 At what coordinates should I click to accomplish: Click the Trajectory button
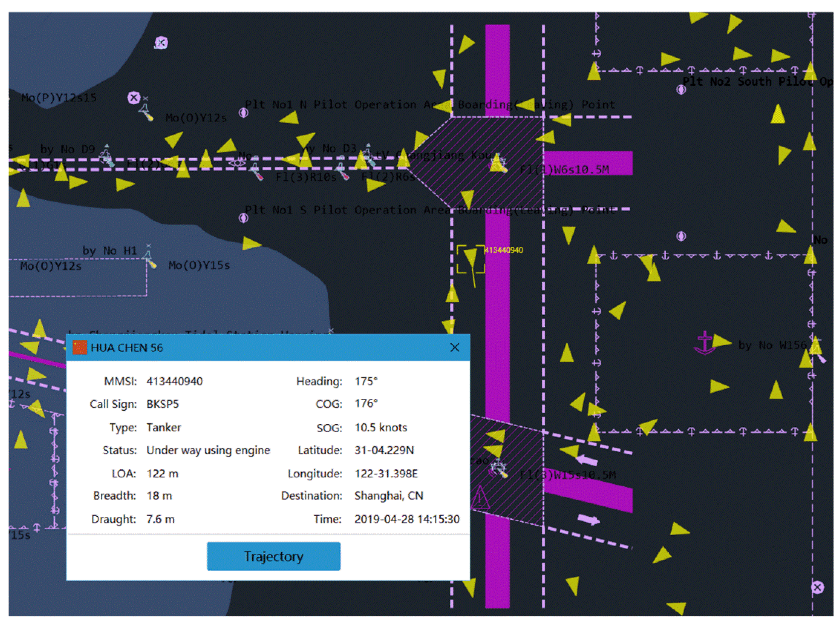[273, 556]
